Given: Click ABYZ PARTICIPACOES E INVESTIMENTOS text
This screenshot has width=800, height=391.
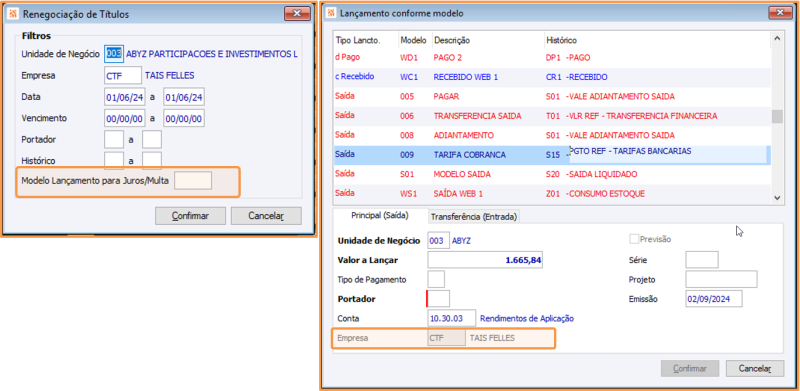Looking at the screenshot, I should click(x=212, y=54).
